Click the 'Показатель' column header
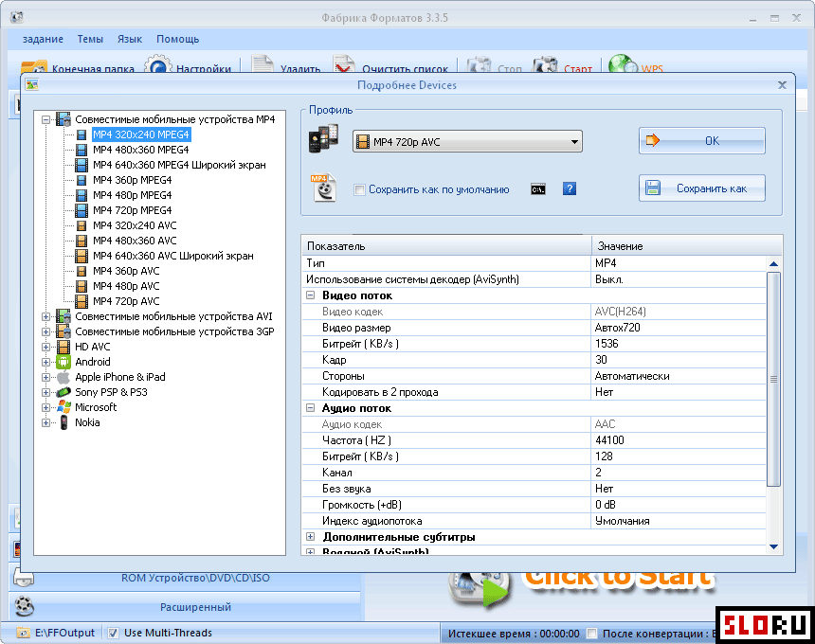 pos(446,245)
